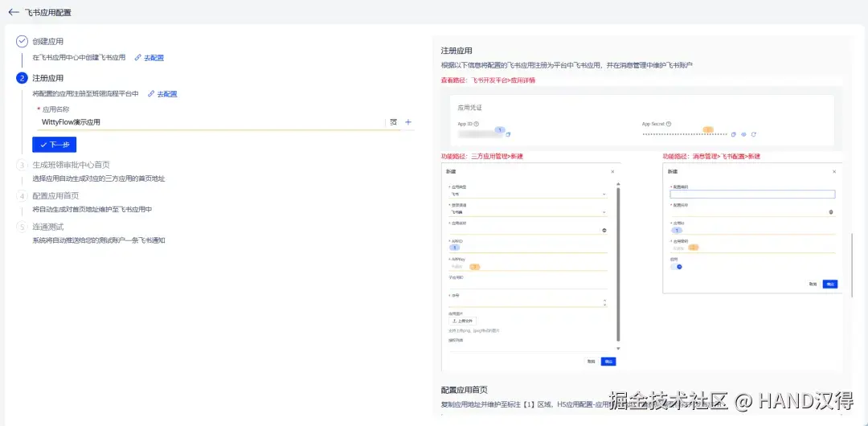The width and height of the screenshot is (868, 426).
Task: Click step number 3 circle
Action: pyautogui.click(x=22, y=165)
